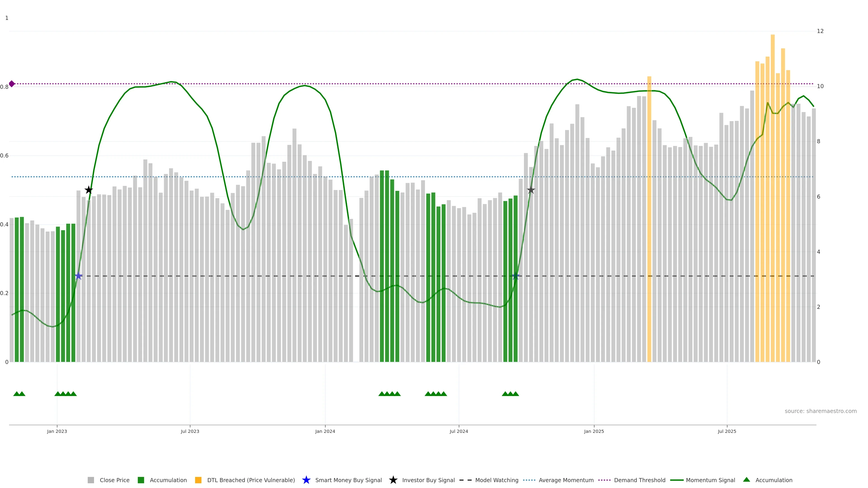Click the dark star marker near October 2024

(531, 190)
